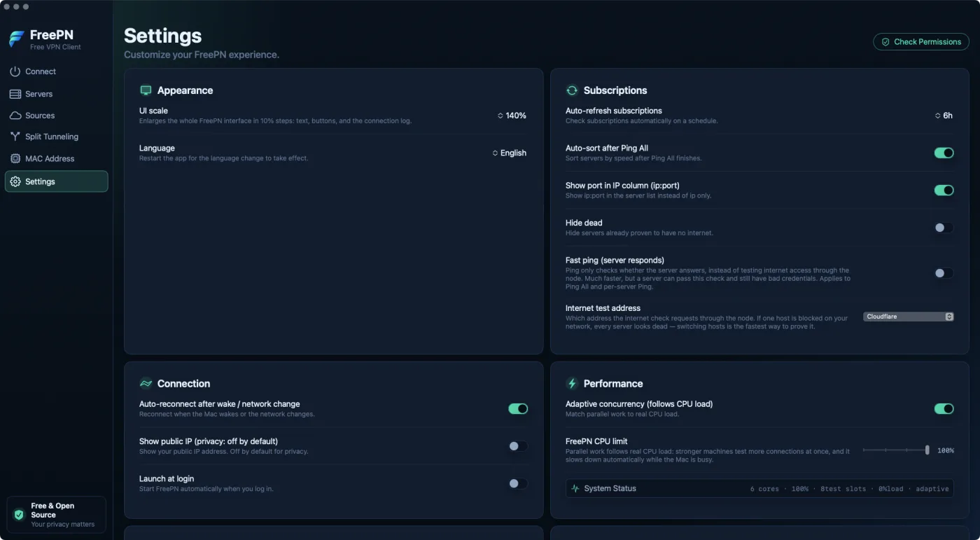Click the CPU limit '100%' value
Image resolution: width=980 pixels, height=540 pixels.
point(945,450)
